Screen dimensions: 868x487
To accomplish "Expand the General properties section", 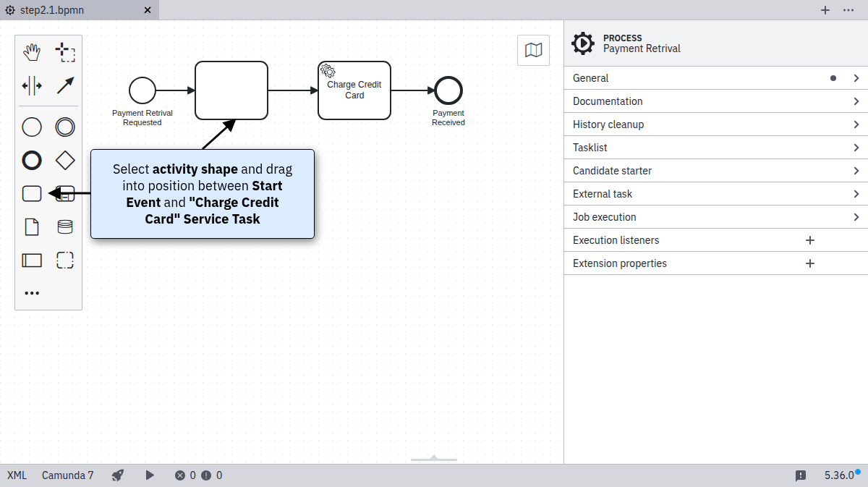I will pyautogui.click(x=715, y=78).
